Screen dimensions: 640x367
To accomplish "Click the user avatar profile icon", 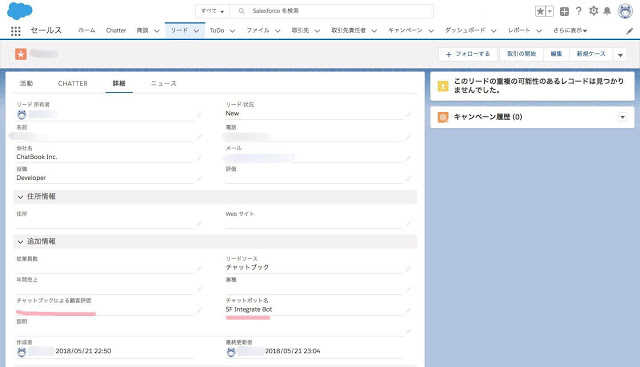I will point(625,11).
